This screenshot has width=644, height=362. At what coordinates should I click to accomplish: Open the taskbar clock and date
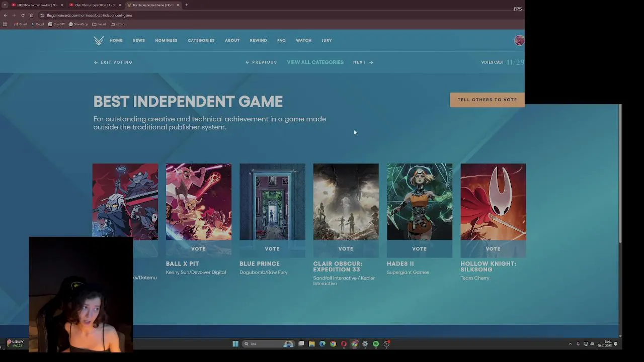[604, 344]
